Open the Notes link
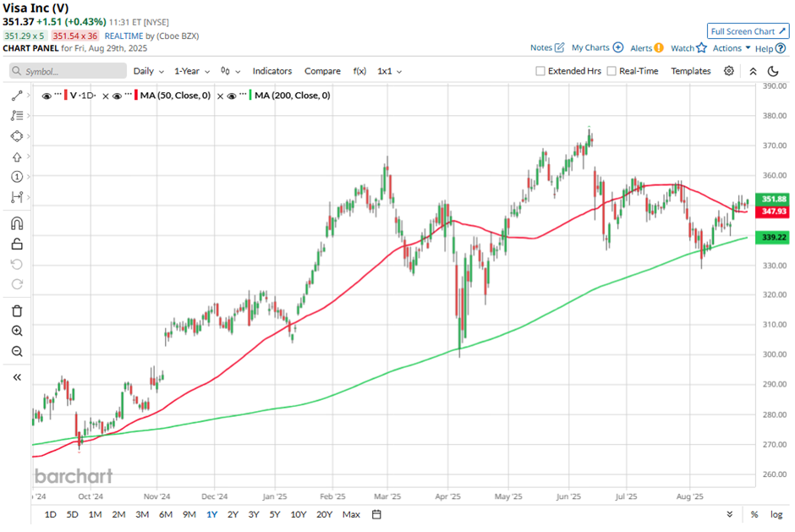The height and width of the screenshot is (532, 795). pos(541,47)
